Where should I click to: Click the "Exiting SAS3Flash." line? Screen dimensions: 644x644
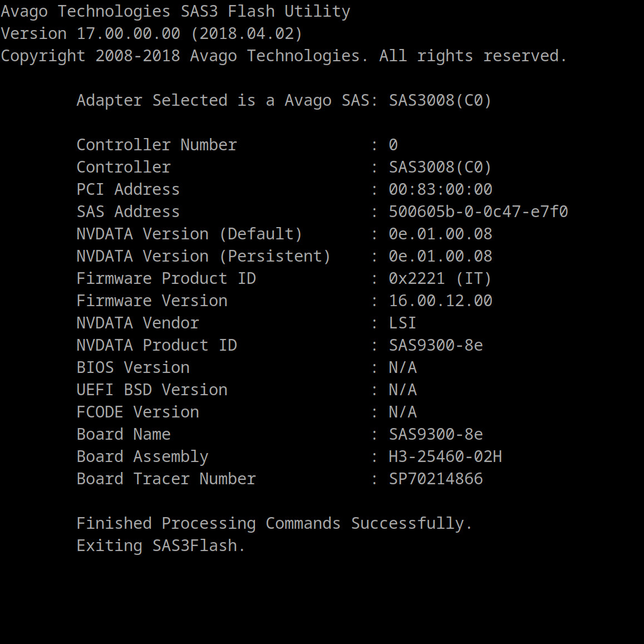click(160, 545)
